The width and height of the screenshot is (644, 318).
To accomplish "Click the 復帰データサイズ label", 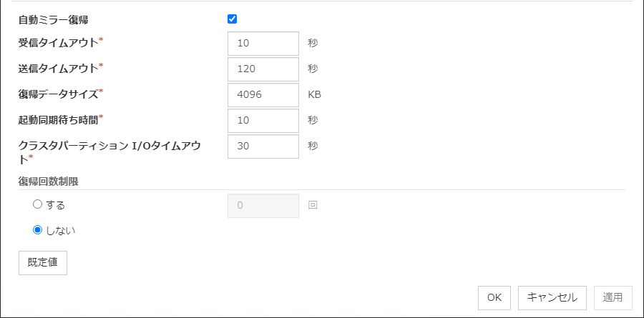I will coord(60,94).
